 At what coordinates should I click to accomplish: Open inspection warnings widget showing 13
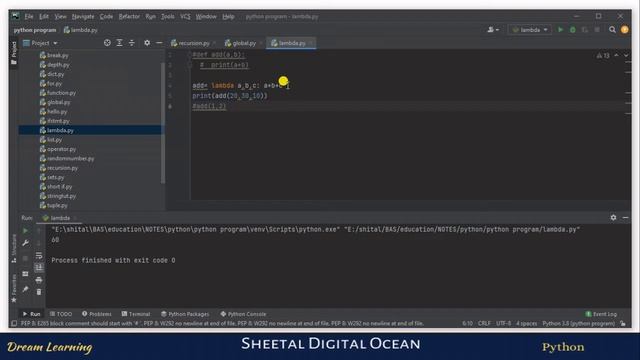pyautogui.click(x=603, y=56)
